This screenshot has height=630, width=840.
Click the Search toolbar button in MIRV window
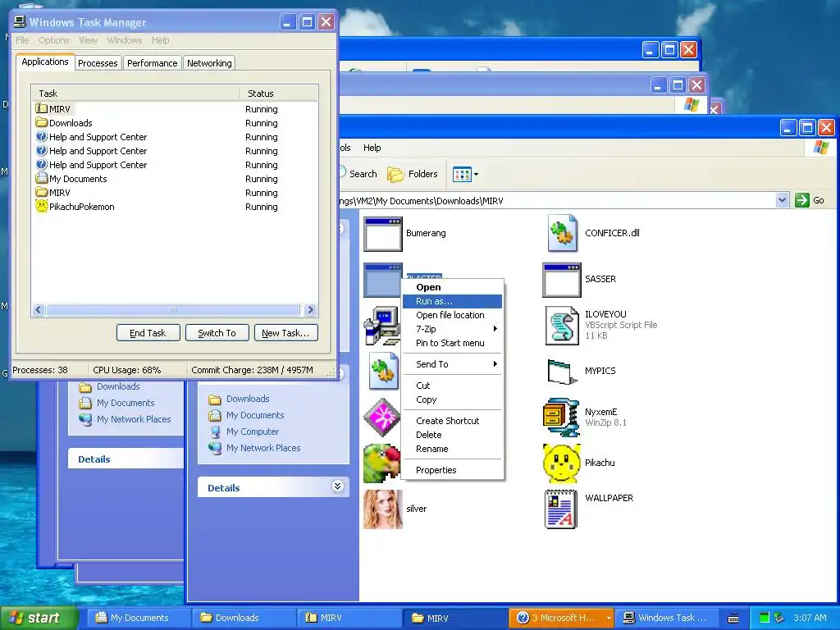click(x=359, y=174)
